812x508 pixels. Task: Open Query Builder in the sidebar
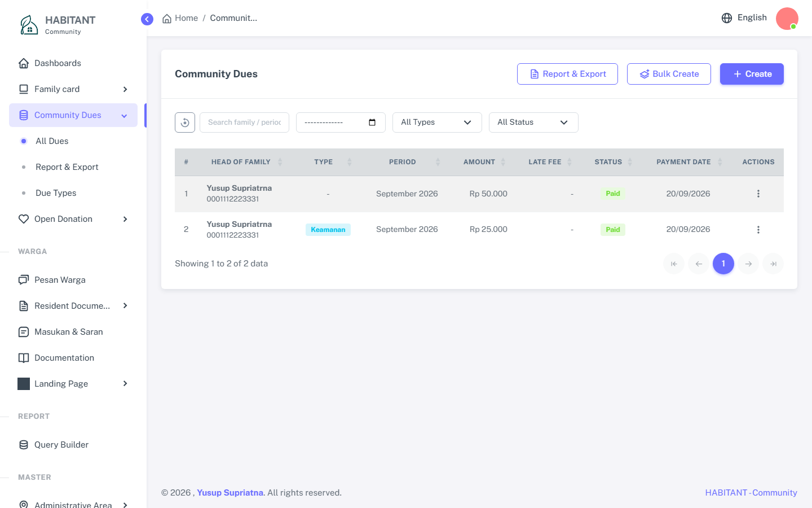pyautogui.click(x=73, y=445)
